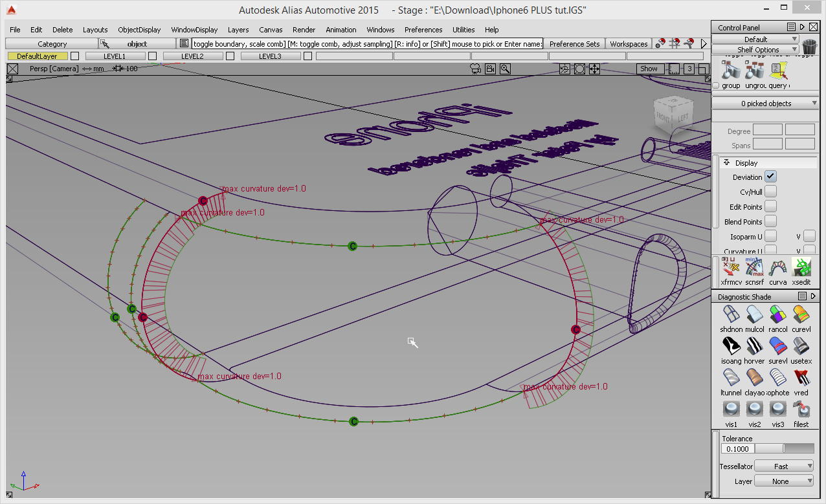Enable the Isoparm V checkbox
Image resolution: width=826 pixels, height=504 pixels.
(809, 236)
